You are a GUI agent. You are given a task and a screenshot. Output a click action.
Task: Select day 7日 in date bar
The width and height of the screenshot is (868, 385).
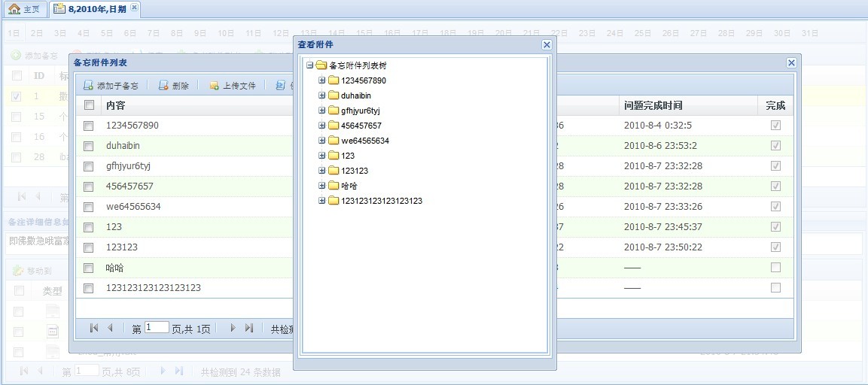[x=154, y=33]
